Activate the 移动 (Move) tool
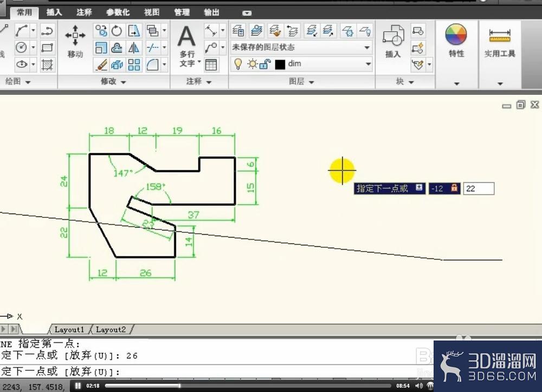The height and width of the screenshot is (392, 542). point(75,41)
